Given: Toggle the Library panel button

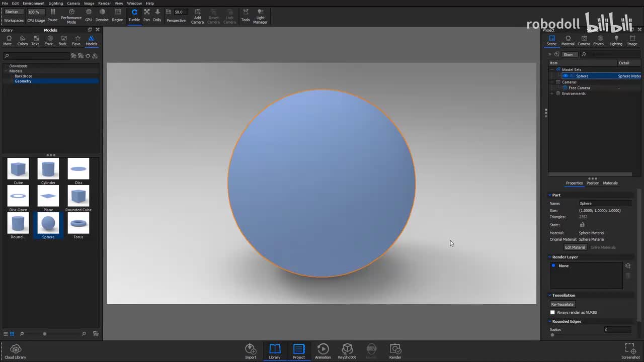Looking at the screenshot, I should pos(275,351).
